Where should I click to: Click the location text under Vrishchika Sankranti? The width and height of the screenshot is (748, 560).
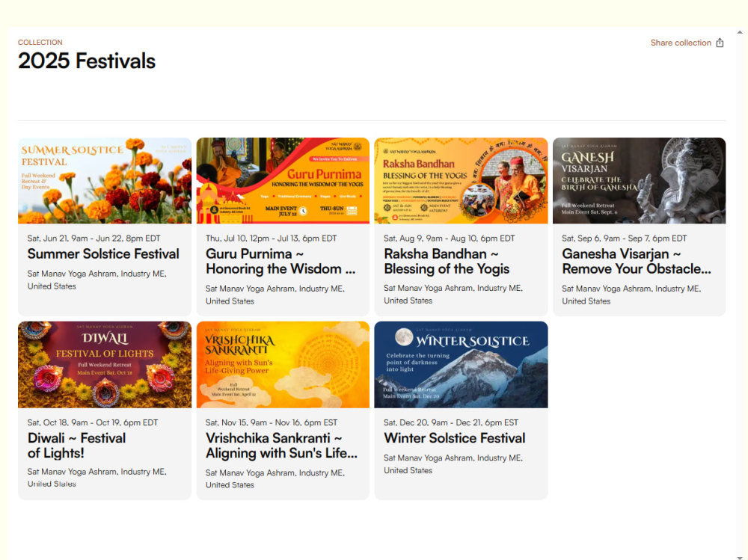(275, 479)
